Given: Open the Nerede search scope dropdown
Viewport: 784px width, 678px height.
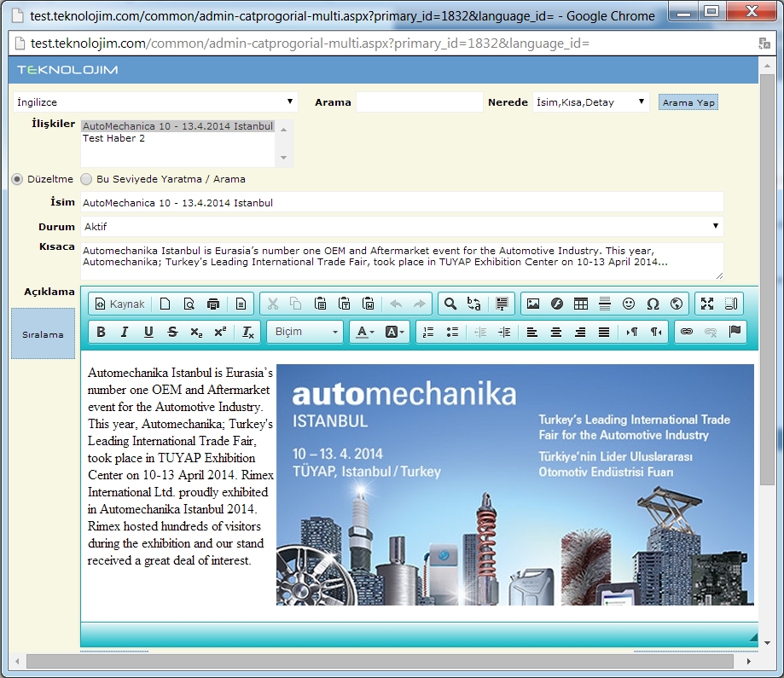Looking at the screenshot, I should 591,102.
